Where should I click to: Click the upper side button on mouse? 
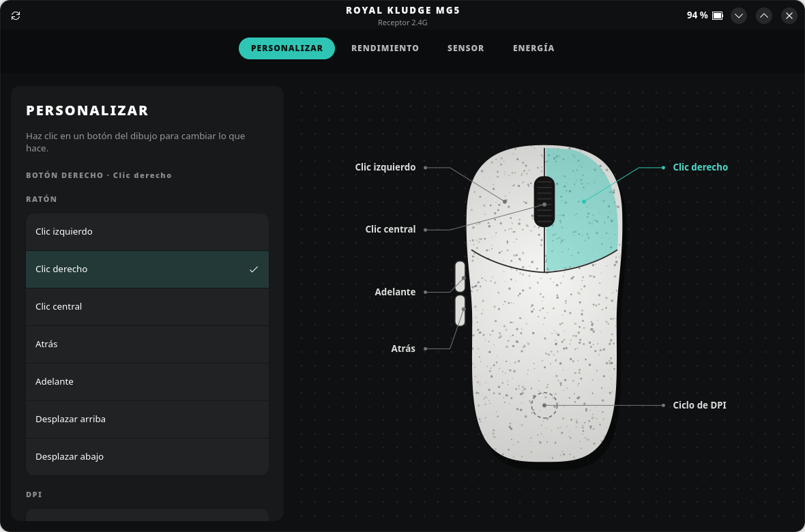click(x=460, y=277)
